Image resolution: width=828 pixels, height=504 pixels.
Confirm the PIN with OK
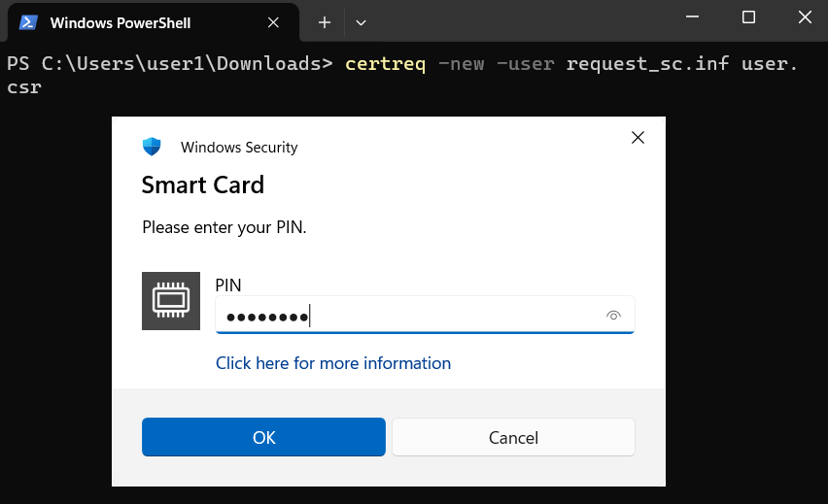[x=263, y=437]
